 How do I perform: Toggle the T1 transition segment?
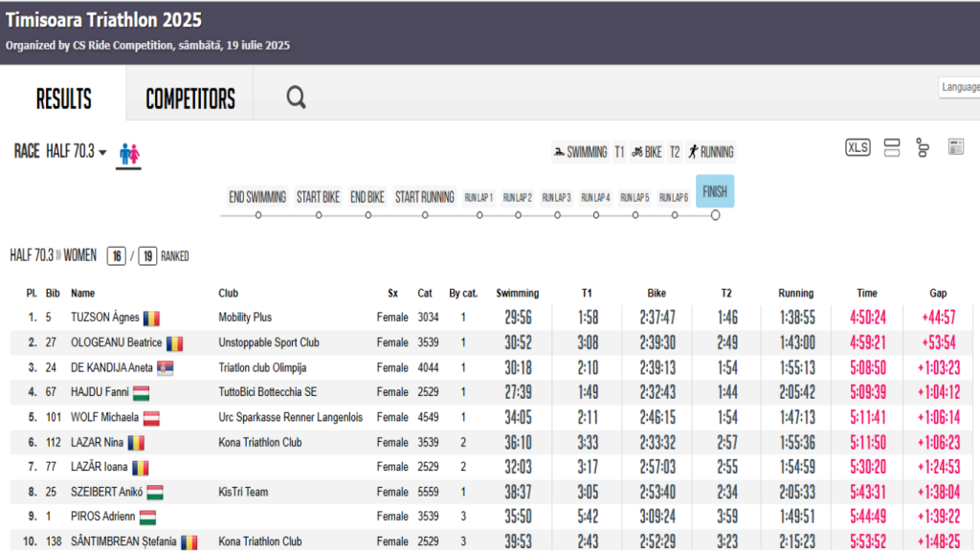click(x=619, y=152)
